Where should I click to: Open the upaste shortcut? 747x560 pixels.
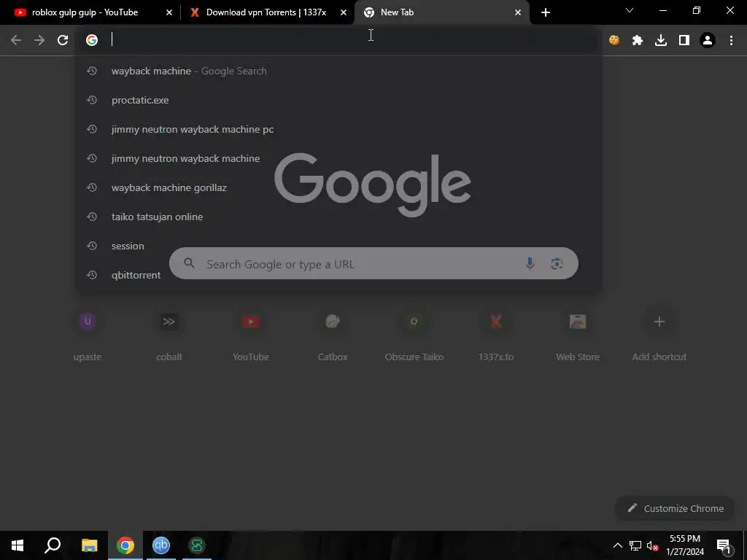click(88, 334)
